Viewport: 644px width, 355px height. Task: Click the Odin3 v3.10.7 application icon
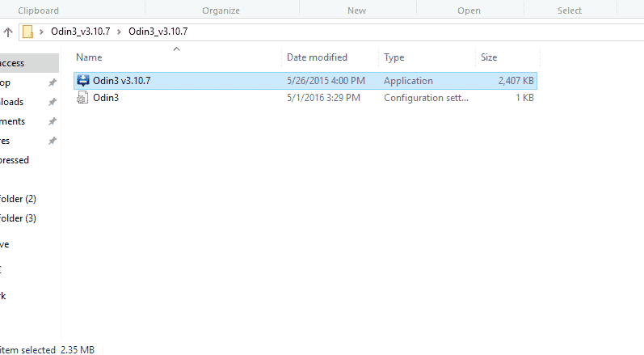click(x=83, y=81)
